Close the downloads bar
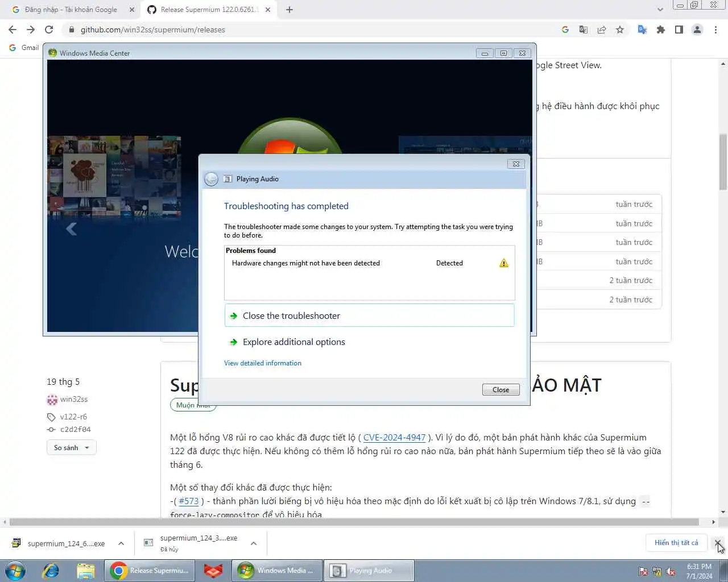Screen dimensions: 728x582 click(718, 543)
